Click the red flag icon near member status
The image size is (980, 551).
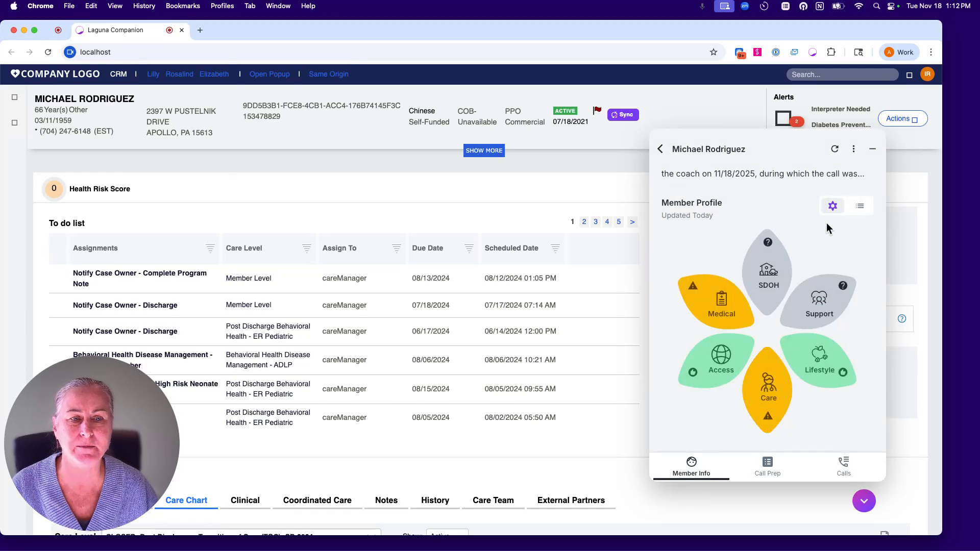[x=597, y=110]
